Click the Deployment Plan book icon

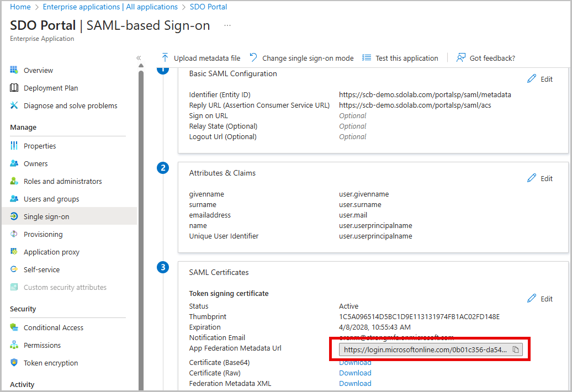click(x=14, y=88)
